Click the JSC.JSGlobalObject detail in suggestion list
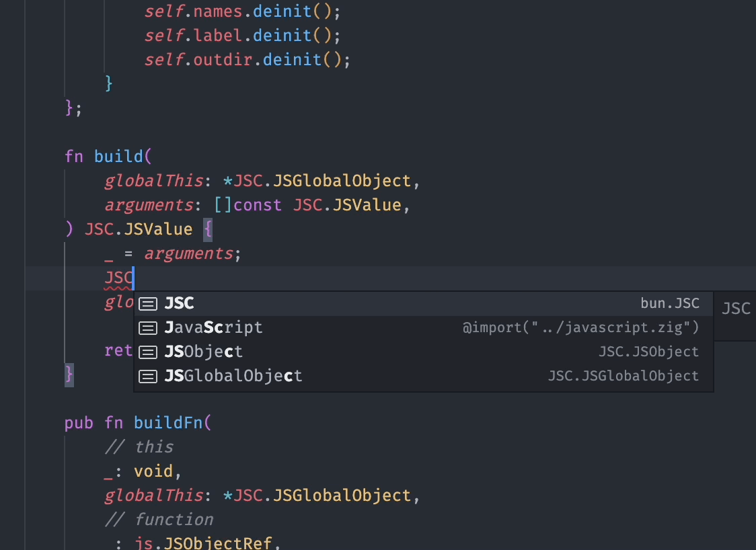The image size is (756, 550). pos(623,376)
